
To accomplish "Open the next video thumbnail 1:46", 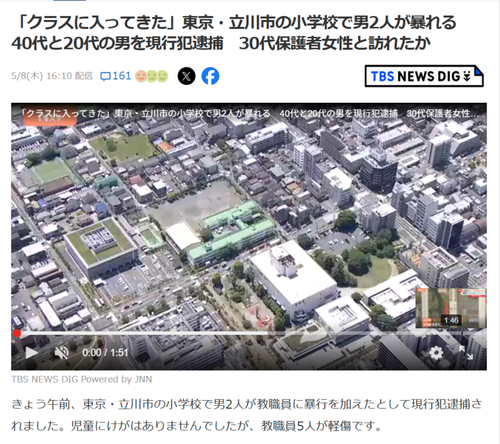I will [x=451, y=308].
